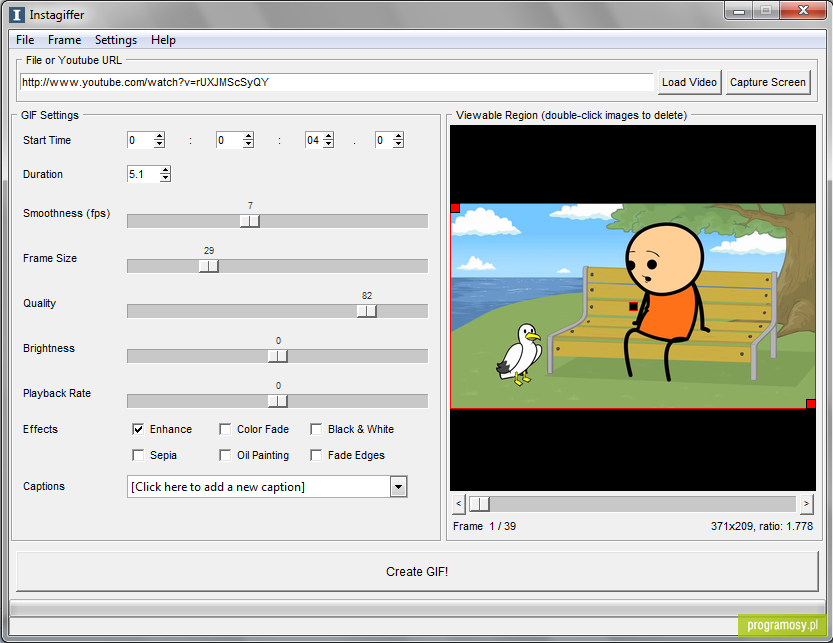Click the Playback Rate slider handle
Viewport: 833px width, 643px height.
(x=278, y=401)
